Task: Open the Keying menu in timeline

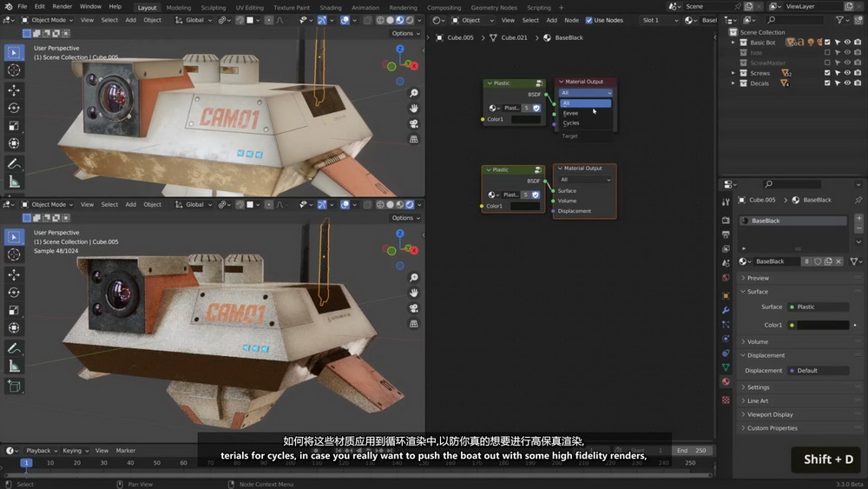Action: click(76, 450)
